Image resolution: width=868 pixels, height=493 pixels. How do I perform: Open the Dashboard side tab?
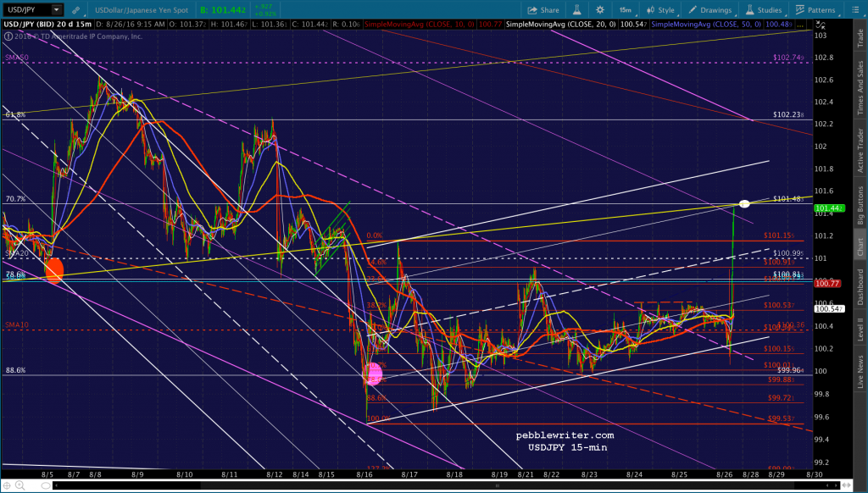[860, 287]
